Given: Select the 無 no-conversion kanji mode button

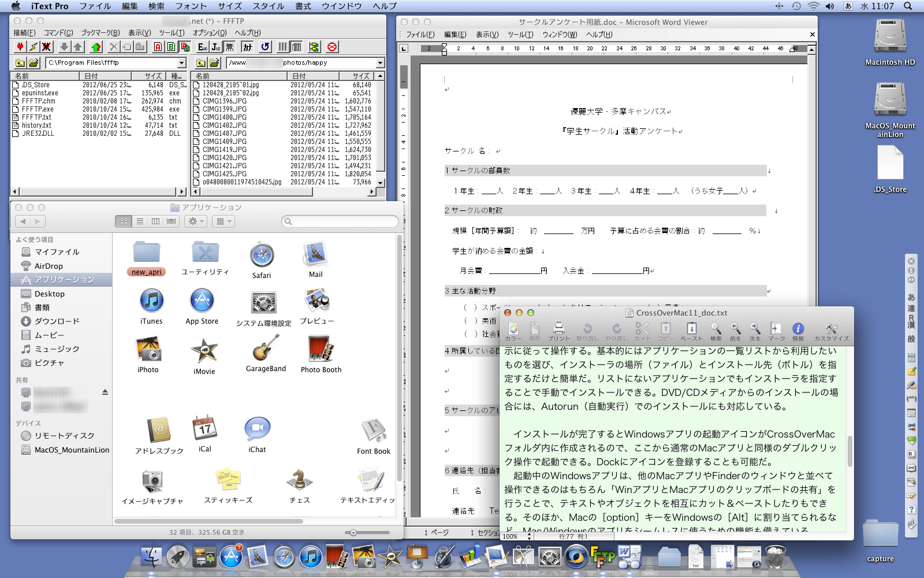Looking at the screenshot, I should click(x=229, y=47).
